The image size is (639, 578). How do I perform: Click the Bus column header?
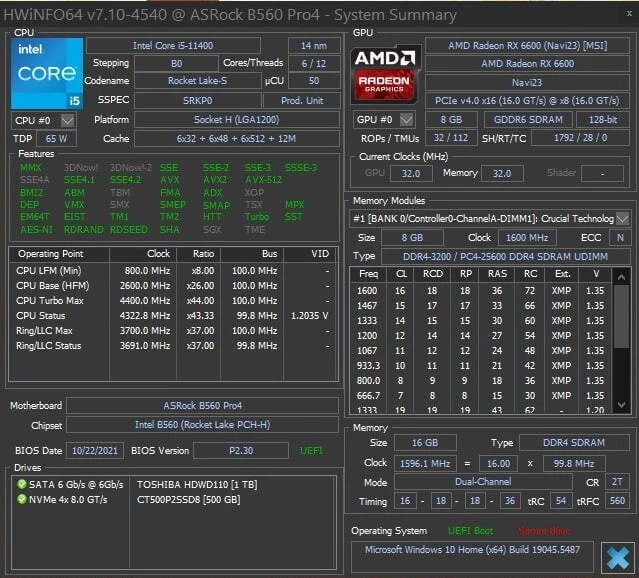click(x=252, y=254)
